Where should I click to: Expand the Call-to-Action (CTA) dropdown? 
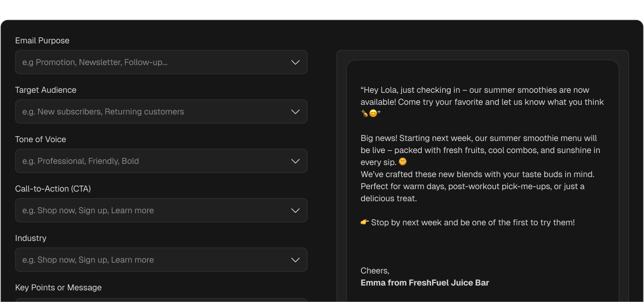161,210
